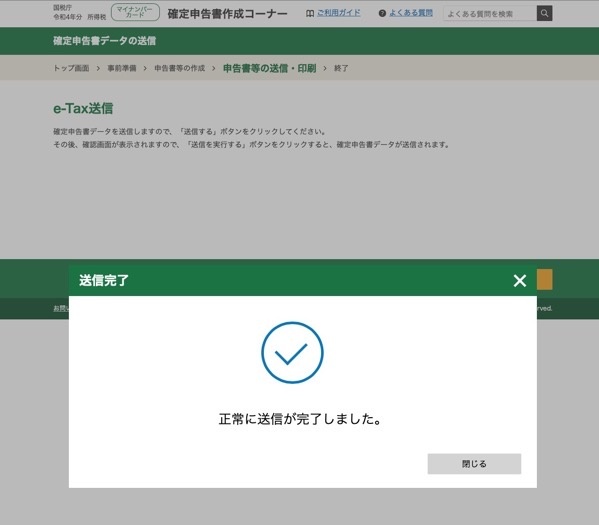Close the 送信完了 dialog with the X icon

(x=520, y=281)
